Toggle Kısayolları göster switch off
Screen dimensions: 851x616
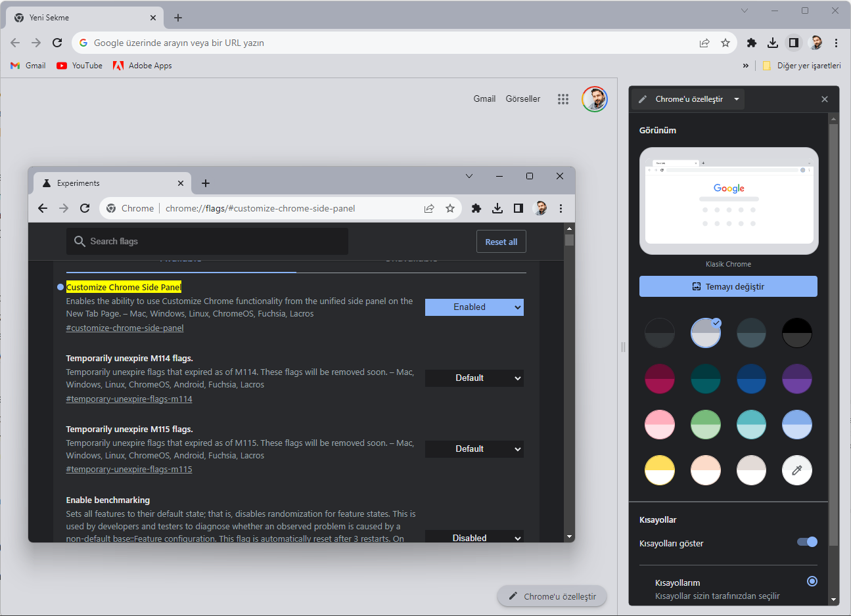806,542
